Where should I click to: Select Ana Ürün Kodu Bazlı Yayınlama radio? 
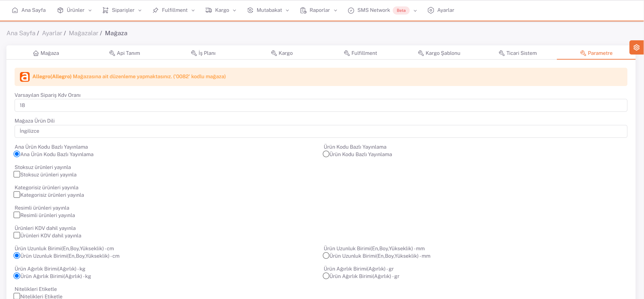17,154
